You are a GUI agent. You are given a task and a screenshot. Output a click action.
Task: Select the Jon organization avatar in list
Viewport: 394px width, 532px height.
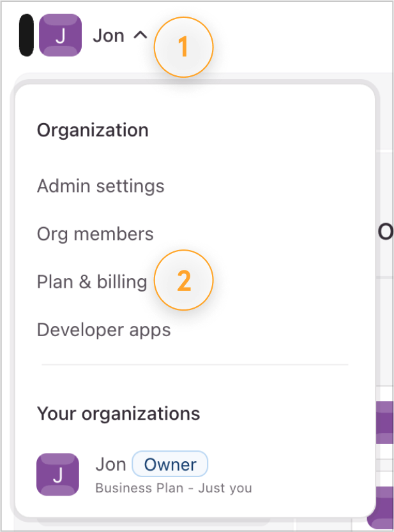57,475
